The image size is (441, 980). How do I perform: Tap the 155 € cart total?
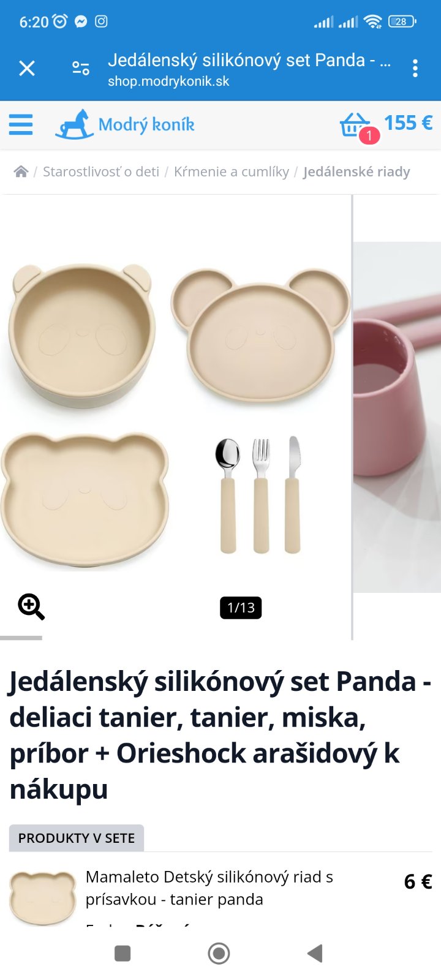[408, 123]
